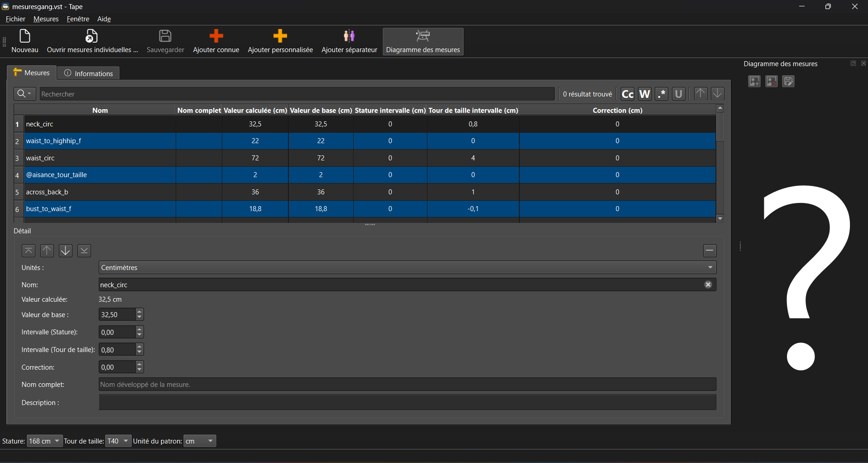Insert a separator with Ajouter séparateur

coord(349,41)
